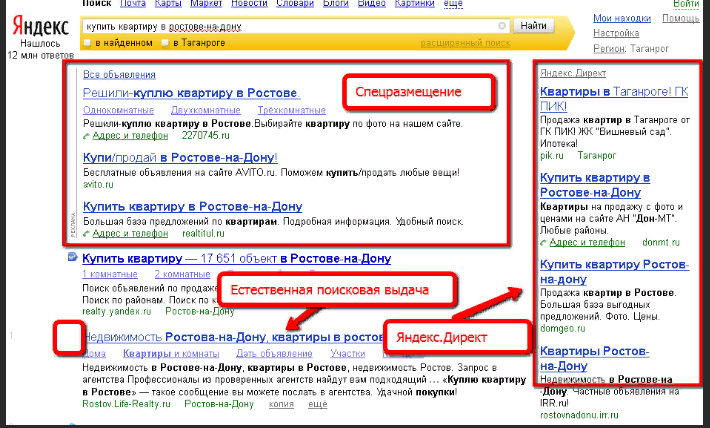710x428 pixels.
Task: Open the cached 'копия' link
Action: coord(281,404)
